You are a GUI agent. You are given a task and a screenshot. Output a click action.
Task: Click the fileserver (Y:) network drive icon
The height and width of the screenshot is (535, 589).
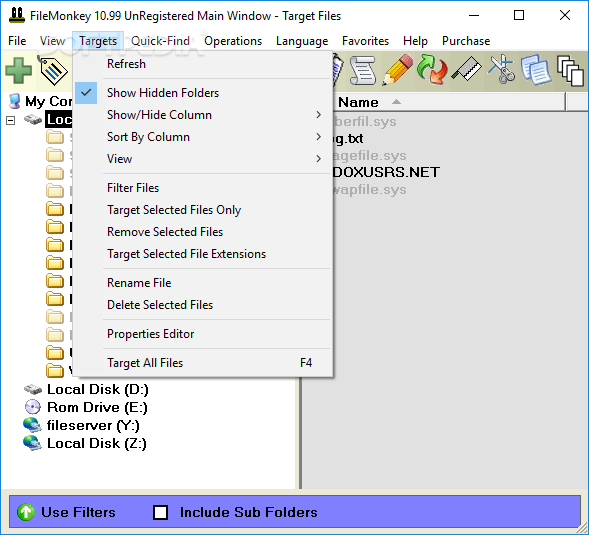(32, 425)
